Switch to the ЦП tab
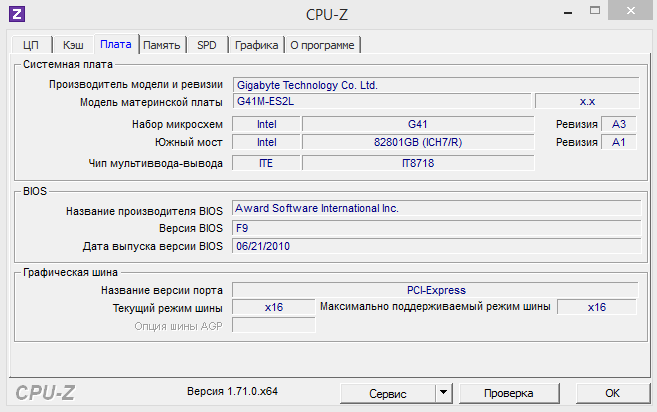 pos(31,45)
